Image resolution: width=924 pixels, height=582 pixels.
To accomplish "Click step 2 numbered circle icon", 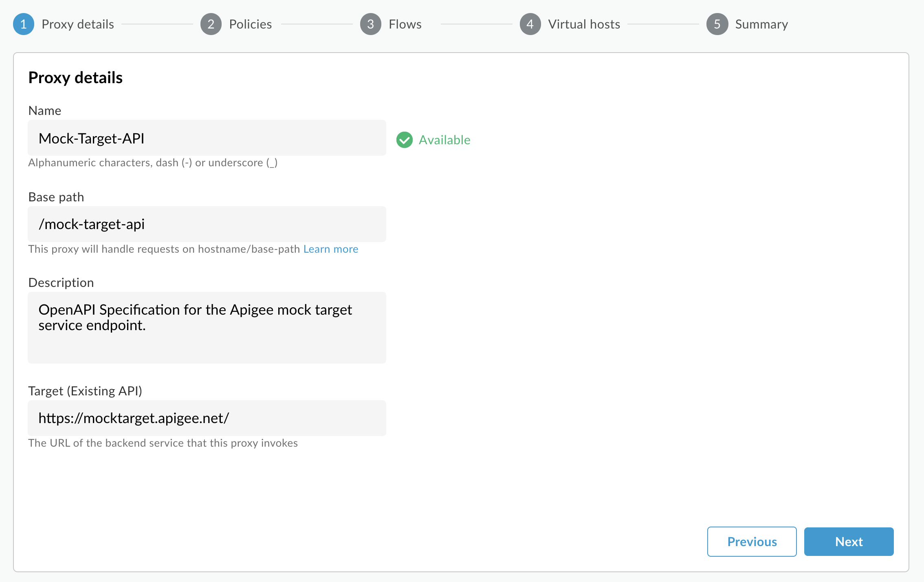I will click(210, 24).
